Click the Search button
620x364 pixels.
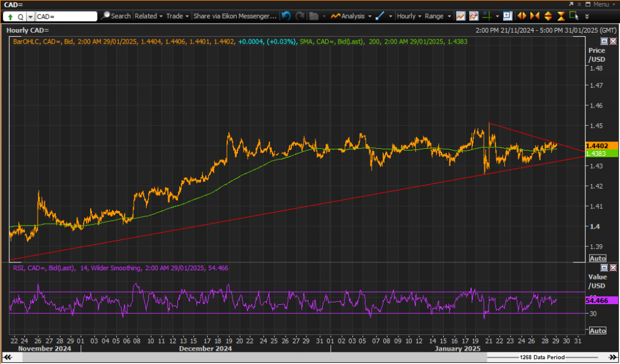click(x=116, y=16)
